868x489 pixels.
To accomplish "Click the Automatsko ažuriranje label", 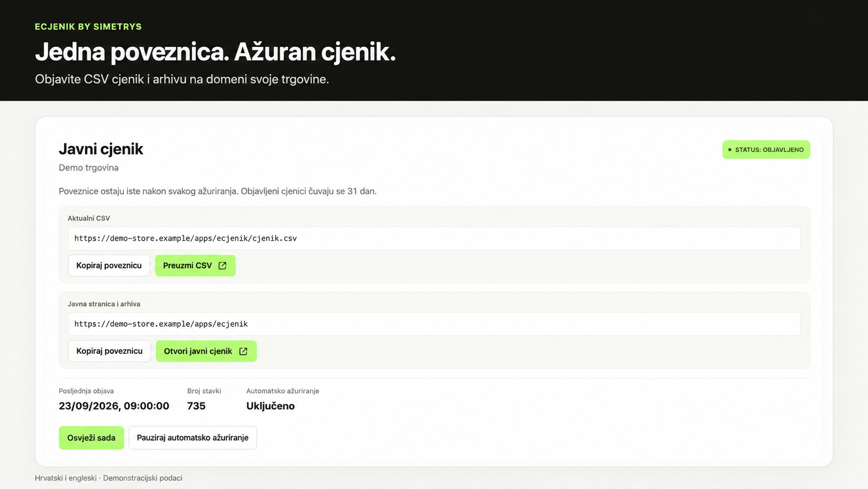I will (282, 391).
